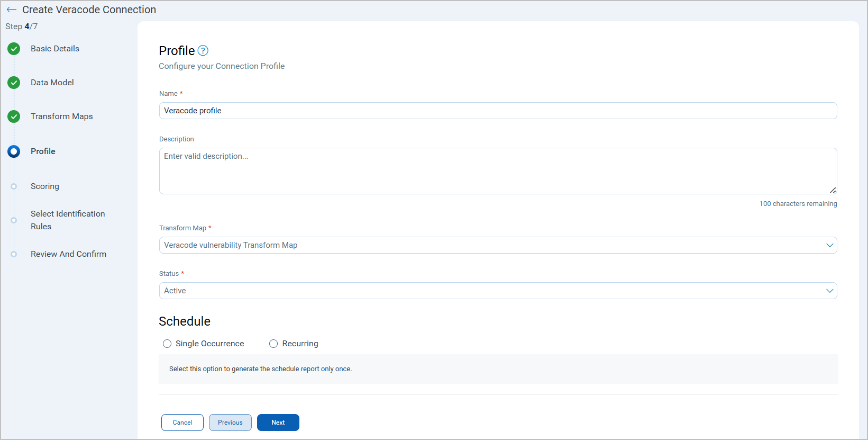
Task: Open the Status dropdown showing Active
Action: point(498,291)
